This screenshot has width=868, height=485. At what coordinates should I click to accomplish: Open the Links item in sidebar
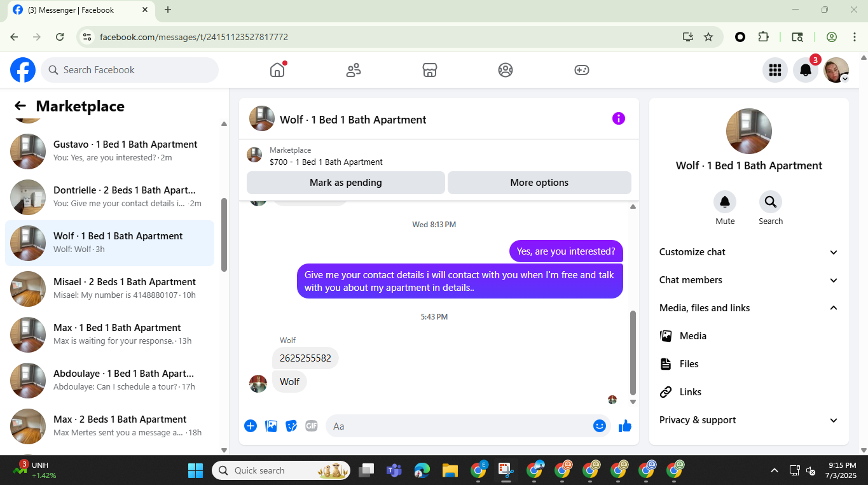pyautogui.click(x=749, y=392)
